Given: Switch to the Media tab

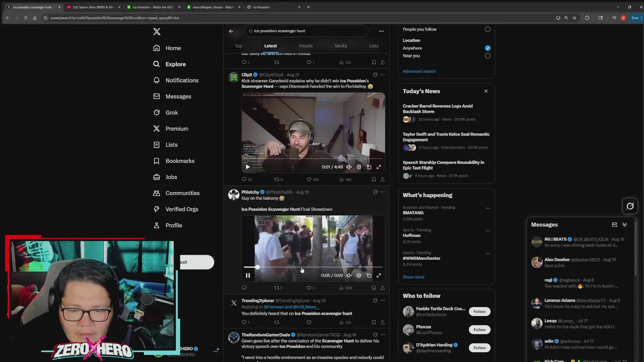Looking at the screenshot, I should tap(341, 46).
